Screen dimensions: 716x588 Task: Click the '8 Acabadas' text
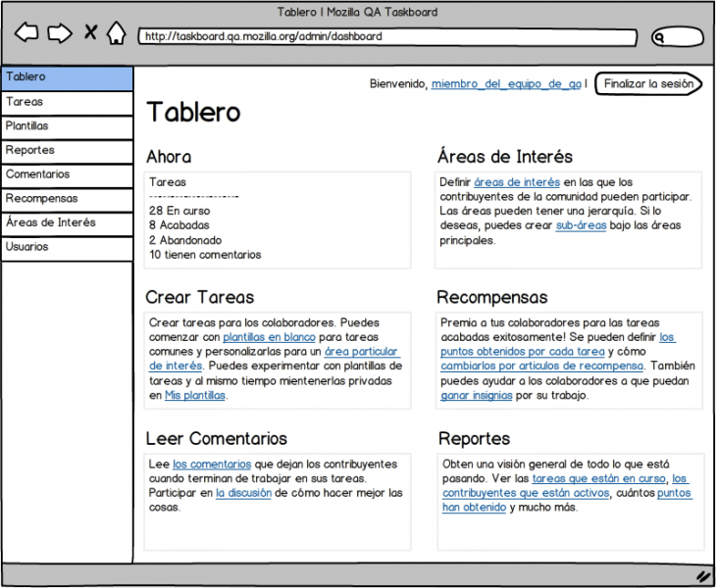click(x=179, y=225)
